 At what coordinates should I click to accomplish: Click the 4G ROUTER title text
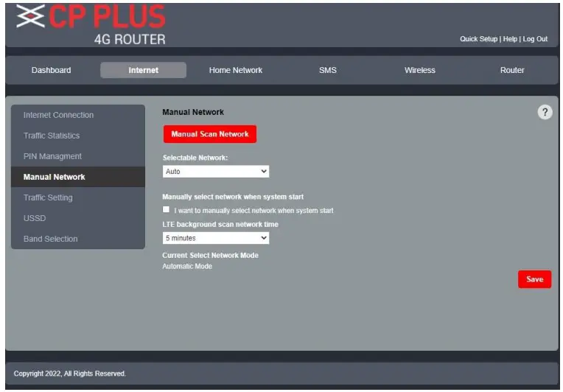coord(130,39)
